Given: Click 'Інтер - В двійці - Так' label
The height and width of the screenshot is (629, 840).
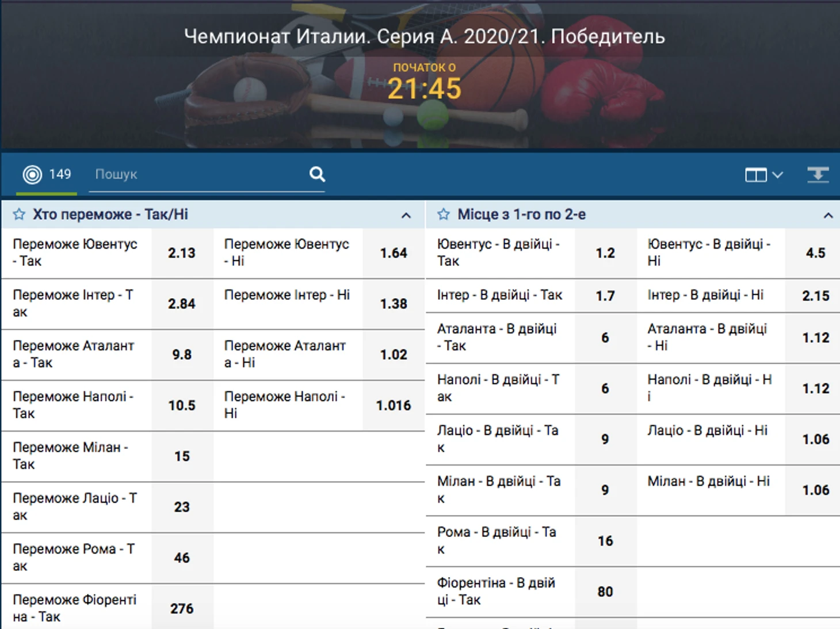Looking at the screenshot, I should 499,295.
